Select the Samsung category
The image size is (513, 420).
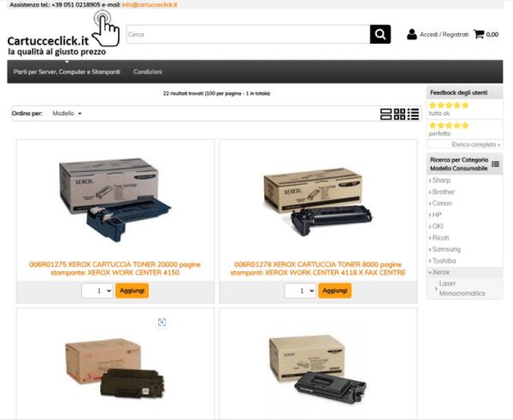coord(446,249)
